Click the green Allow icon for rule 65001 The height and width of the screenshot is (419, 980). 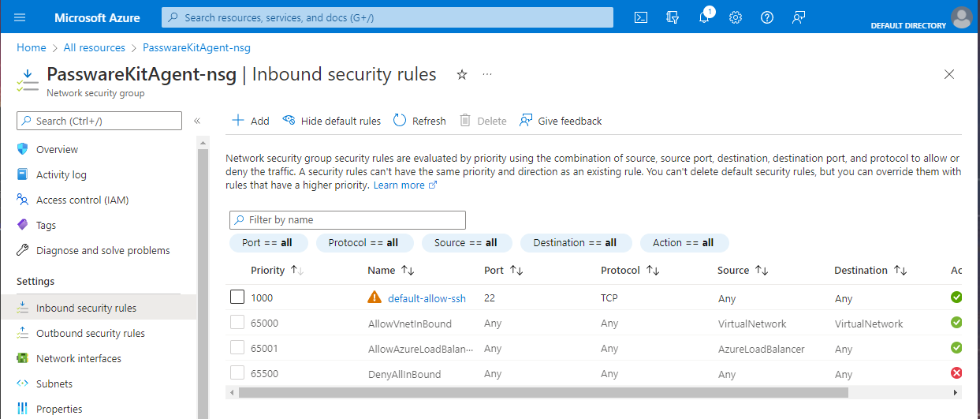pyautogui.click(x=956, y=348)
